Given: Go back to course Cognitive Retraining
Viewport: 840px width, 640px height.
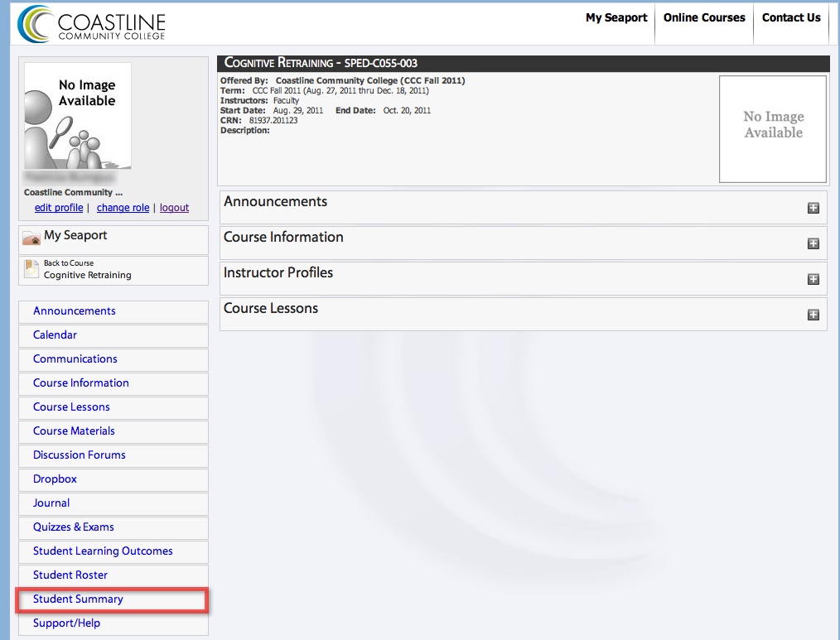Looking at the screenshot, I should pyautogui.click(x=113, y=271).
